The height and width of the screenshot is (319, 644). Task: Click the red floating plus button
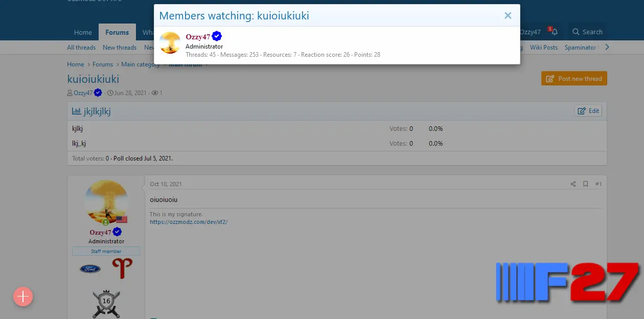23,297
